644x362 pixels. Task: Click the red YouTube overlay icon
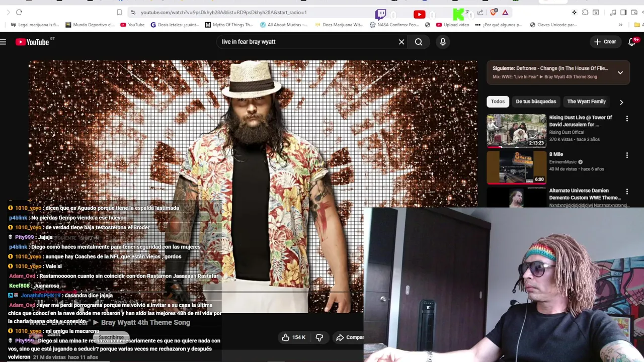[419, 15]
